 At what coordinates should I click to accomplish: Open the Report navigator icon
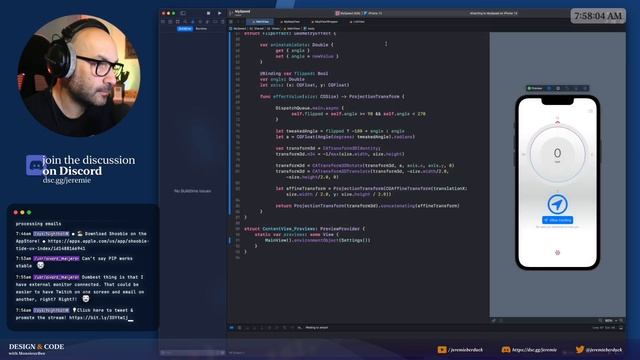tap(222, 22)
